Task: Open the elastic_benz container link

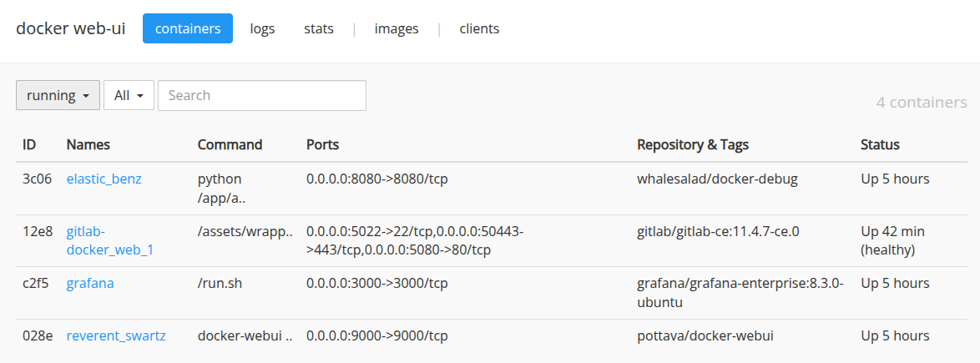Action: click(104, 179)
